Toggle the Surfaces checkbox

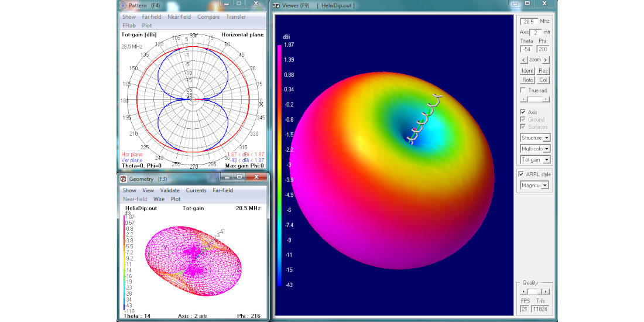pyautogui.click(x=523, y=127)
